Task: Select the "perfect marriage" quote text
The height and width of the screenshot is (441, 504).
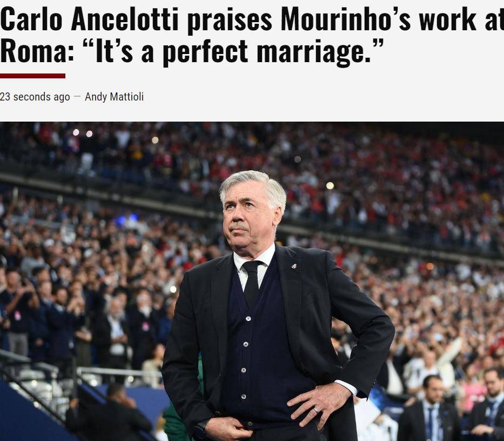Action: [x=266, y=52]
